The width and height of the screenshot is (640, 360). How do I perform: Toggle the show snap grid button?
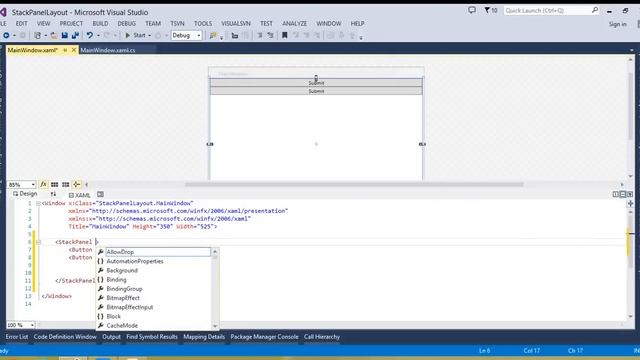coord(54,184)
